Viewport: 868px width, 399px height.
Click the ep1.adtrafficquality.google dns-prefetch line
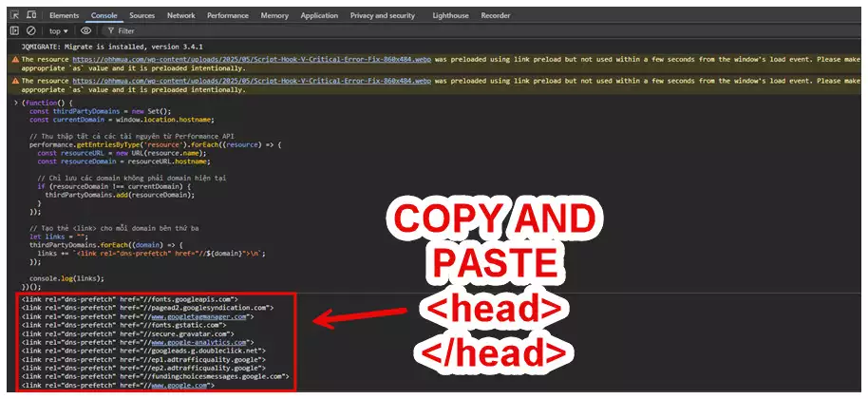coord(143,360)
